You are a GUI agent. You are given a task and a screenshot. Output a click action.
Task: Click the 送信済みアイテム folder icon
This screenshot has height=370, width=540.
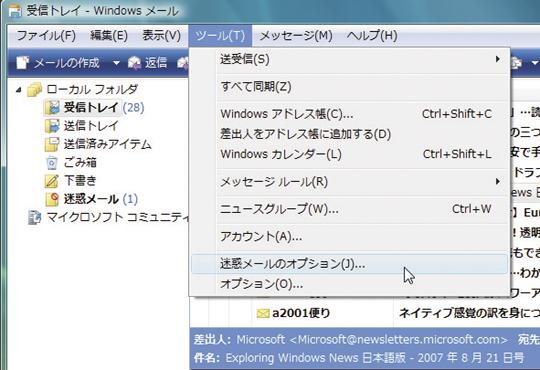point(52,144)
